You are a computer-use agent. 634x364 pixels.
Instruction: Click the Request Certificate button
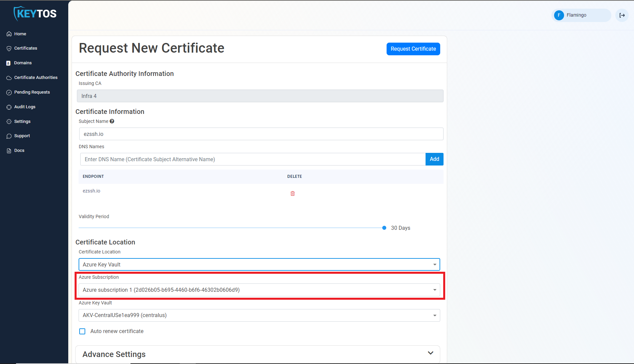tap(413, 49)
